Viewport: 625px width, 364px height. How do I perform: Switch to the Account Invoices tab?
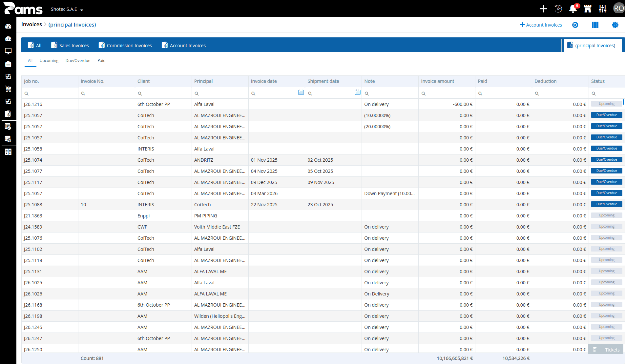coord(184,45)
